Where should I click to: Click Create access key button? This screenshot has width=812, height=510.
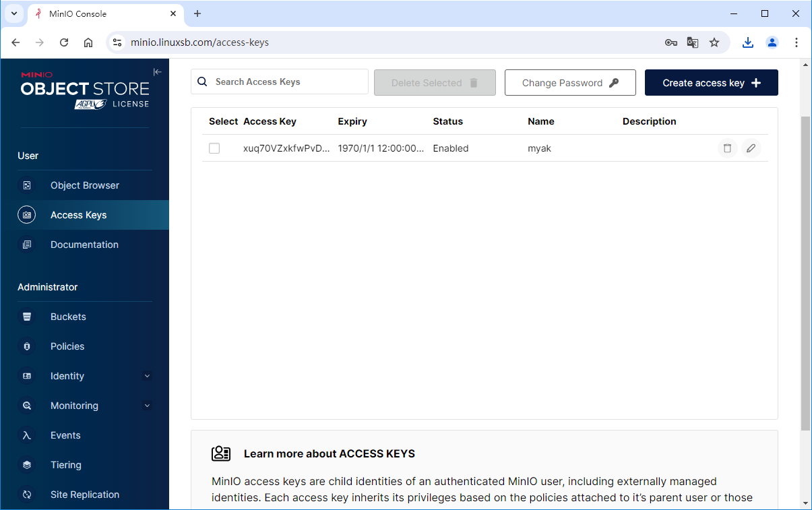pos(711,83)
